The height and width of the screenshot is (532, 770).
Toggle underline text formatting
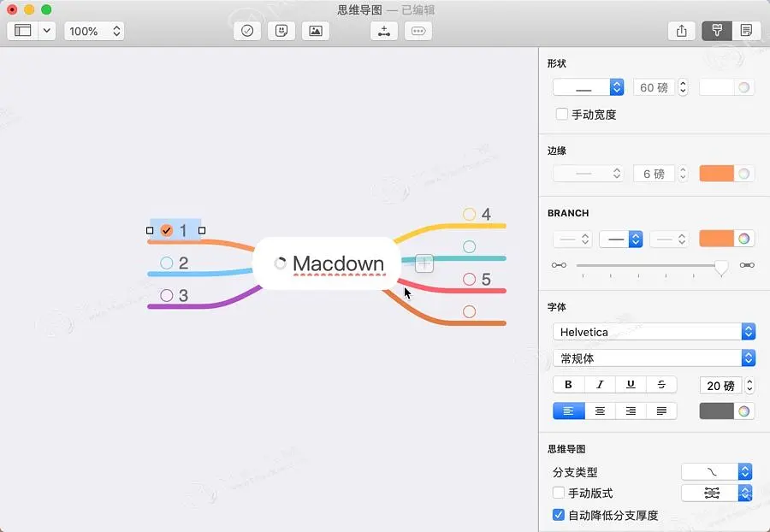631,385
